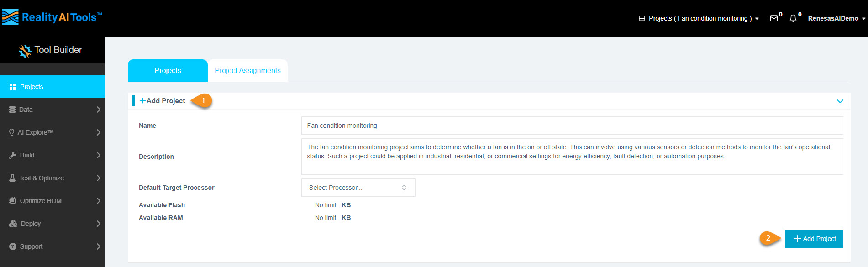Open the bell alerts icon
Screen dimensions: 868x267
click(x=793, y=18)
